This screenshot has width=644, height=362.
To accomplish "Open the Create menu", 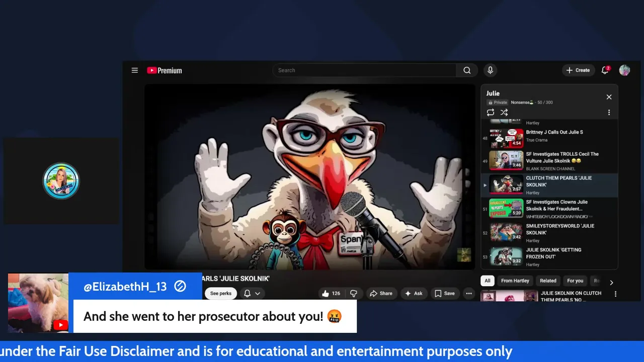I will (x=578, y=70).
